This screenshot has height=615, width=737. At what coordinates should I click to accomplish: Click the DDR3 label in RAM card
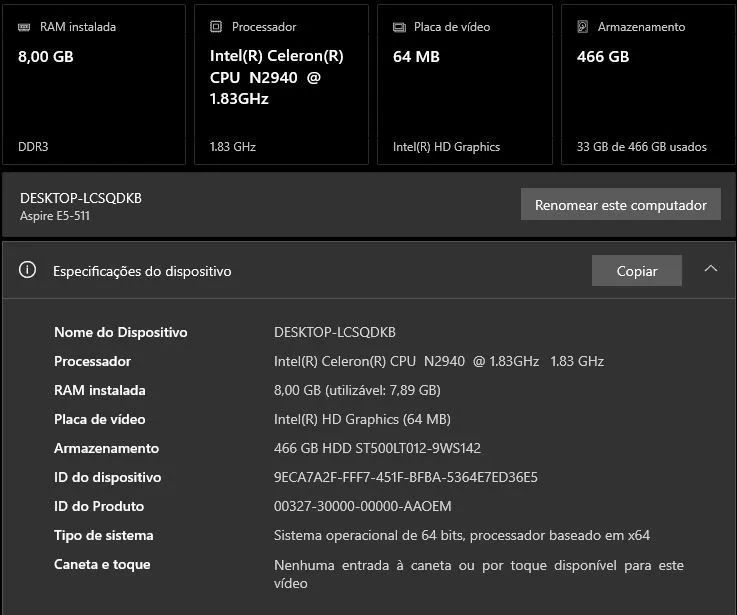tap(33, 147)
